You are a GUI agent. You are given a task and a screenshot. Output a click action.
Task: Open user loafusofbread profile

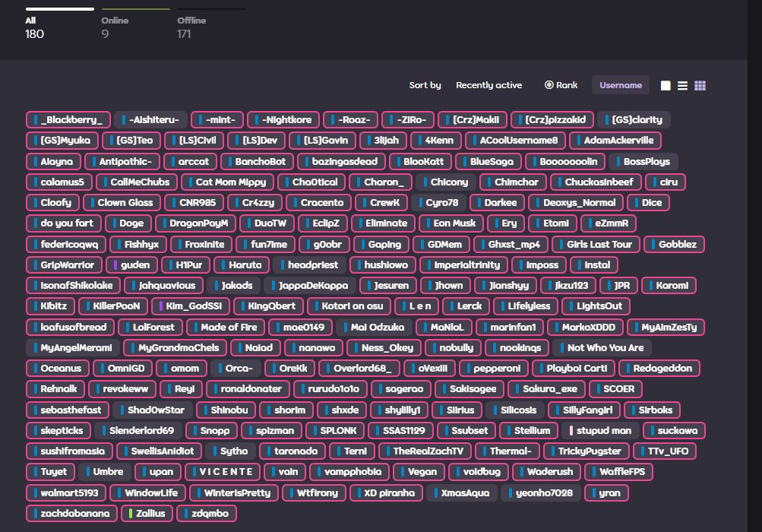pos(70,328)
